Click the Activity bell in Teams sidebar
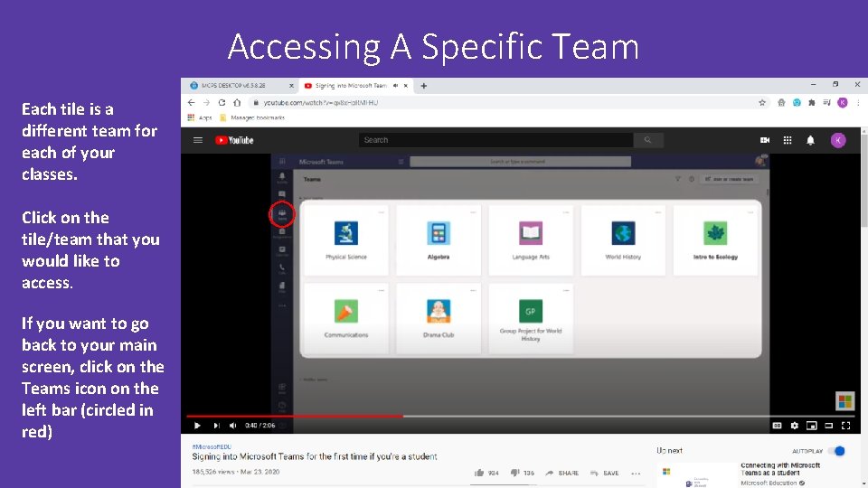The height and width of the screenshot is (488, 868). [x=282, y=178]
